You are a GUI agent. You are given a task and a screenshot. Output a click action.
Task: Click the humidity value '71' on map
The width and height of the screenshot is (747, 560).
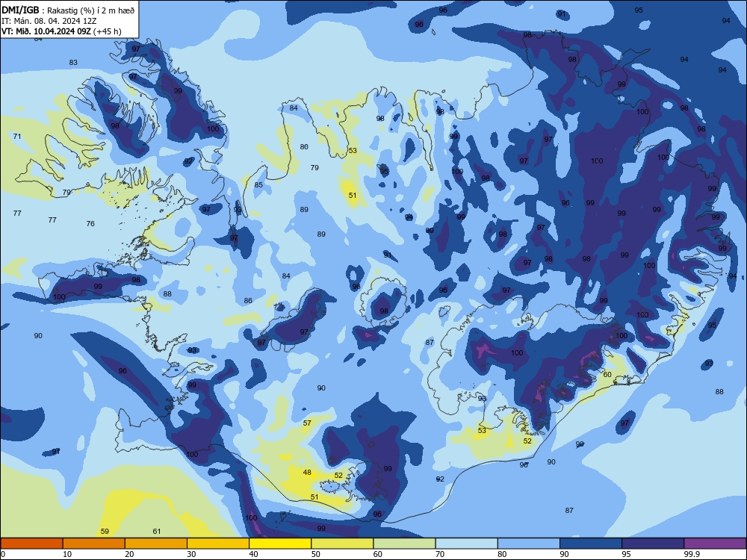point(17,136)
